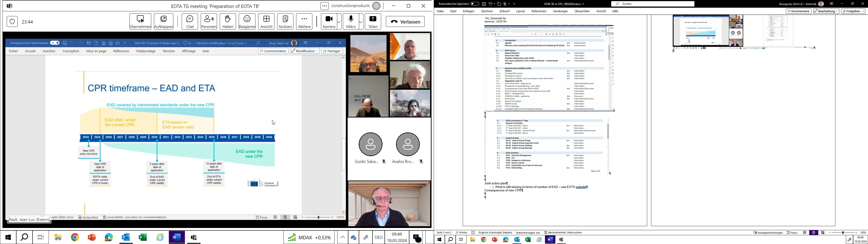
Task: Click Teilen to share content
Action: pyautogui.click(x=373, y=21)
